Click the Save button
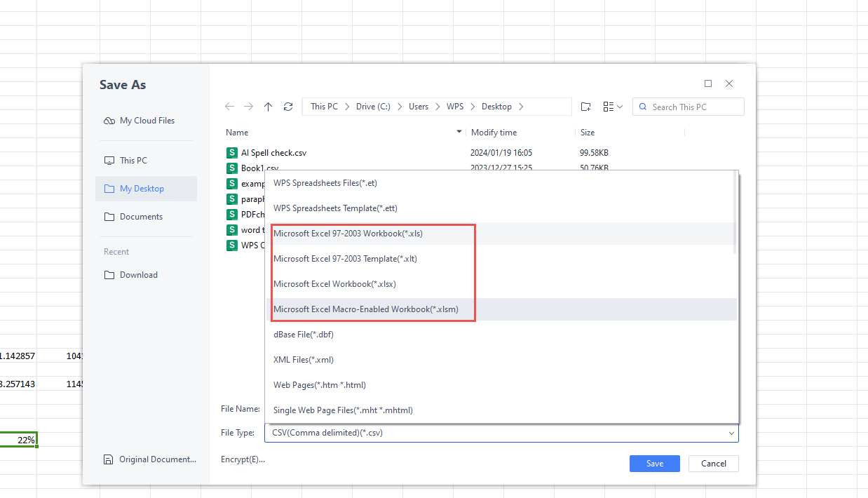This screenshot has height=498, width=868. pos(653,463)
